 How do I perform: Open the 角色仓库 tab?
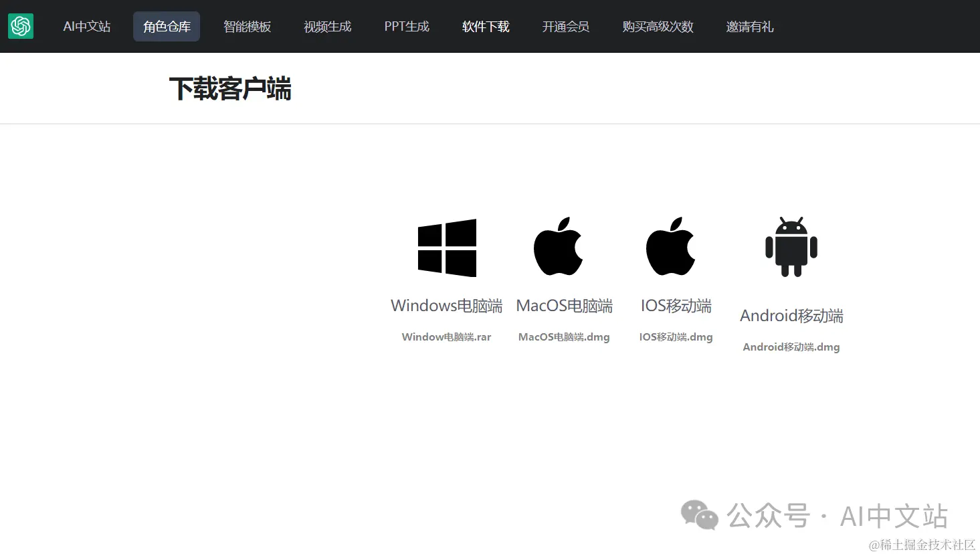tap(167, 27)
